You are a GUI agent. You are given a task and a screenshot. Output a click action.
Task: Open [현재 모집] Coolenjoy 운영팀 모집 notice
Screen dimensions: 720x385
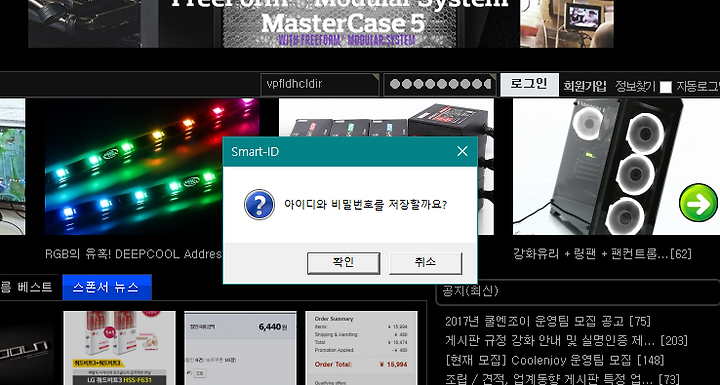click(555, 360)
